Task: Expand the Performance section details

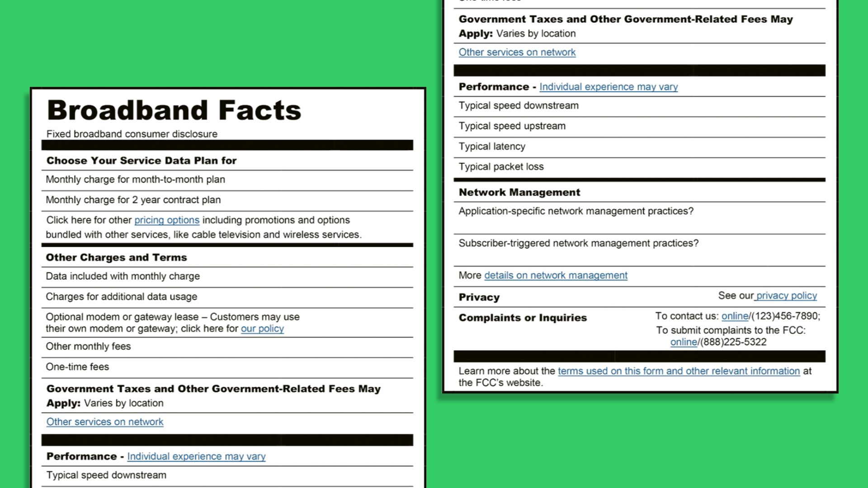Action: tap(608, 86)
